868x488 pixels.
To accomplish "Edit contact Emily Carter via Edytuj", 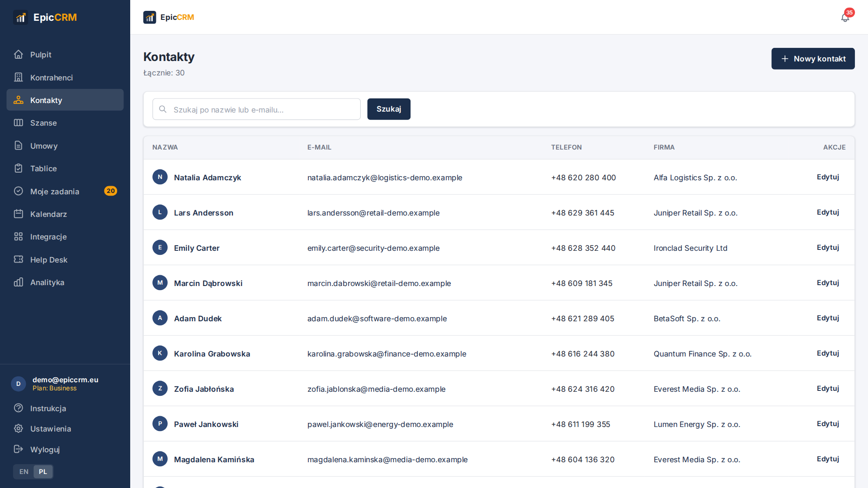I will pyautogui.click(x=828, y=248).
